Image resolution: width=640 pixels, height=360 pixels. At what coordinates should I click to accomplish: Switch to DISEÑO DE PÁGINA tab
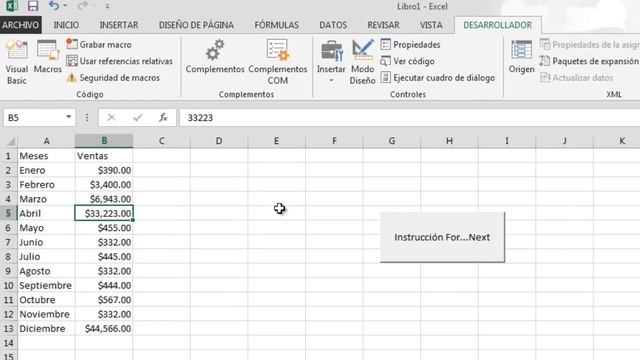(x=196, y=25)
